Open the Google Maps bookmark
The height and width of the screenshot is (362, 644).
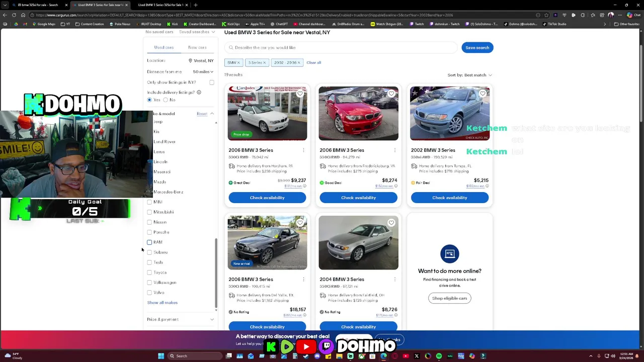point(43,24)
